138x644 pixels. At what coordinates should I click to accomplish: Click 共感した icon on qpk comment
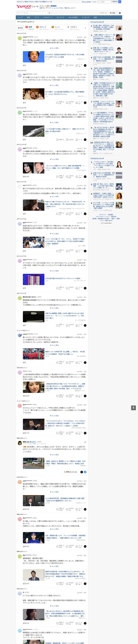coord(57,177)
